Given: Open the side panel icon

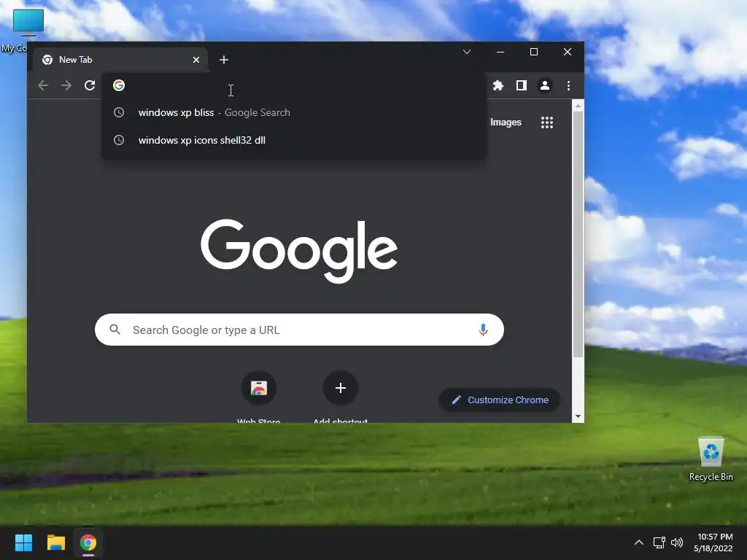Looking at the screenshot, I should click(x=521, y=85).
